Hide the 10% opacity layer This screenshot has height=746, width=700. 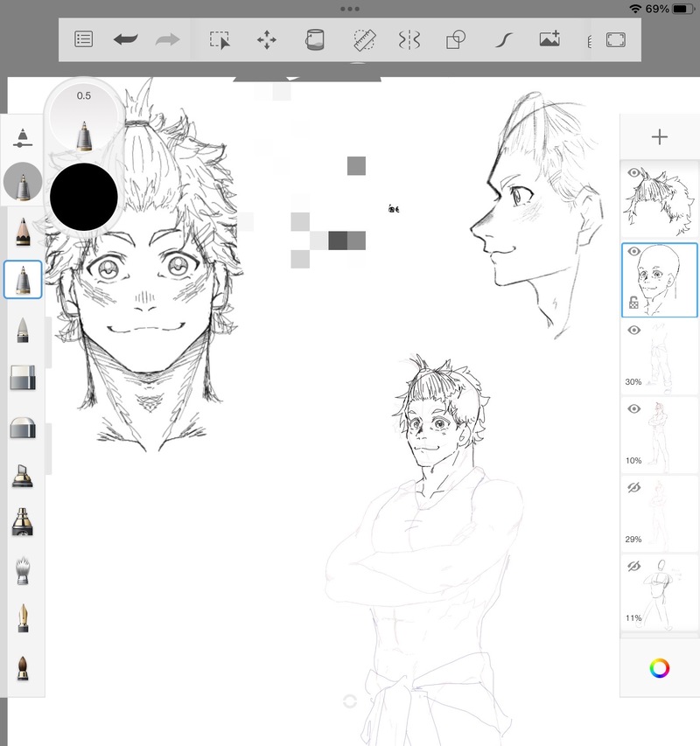(x=633, y=408)
